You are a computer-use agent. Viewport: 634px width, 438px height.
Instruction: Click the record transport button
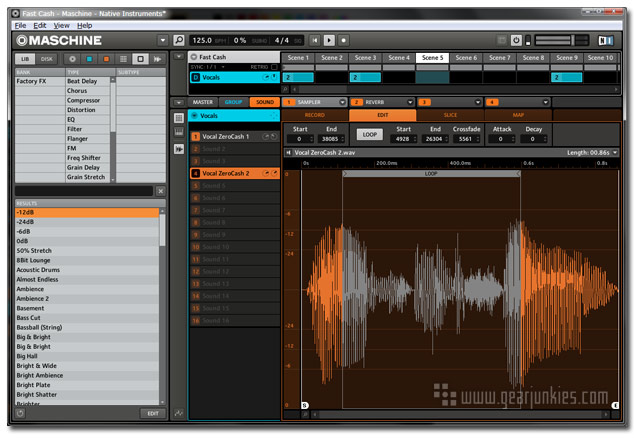[343, 40]
